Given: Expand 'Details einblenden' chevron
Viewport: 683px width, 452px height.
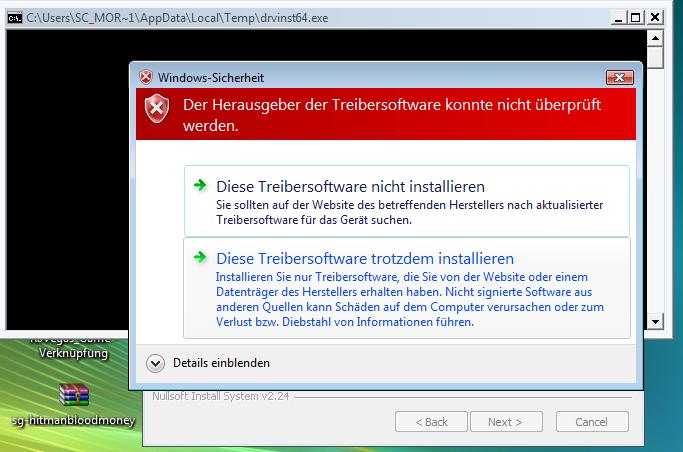Looking at the screenshot, I should 156,363.
